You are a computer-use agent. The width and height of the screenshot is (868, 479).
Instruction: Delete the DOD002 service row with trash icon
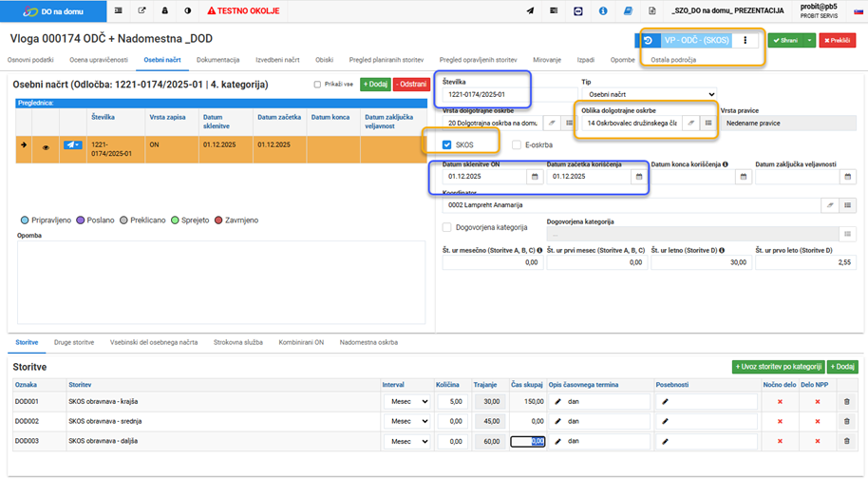pyautogui.click(x=846, y=422)
